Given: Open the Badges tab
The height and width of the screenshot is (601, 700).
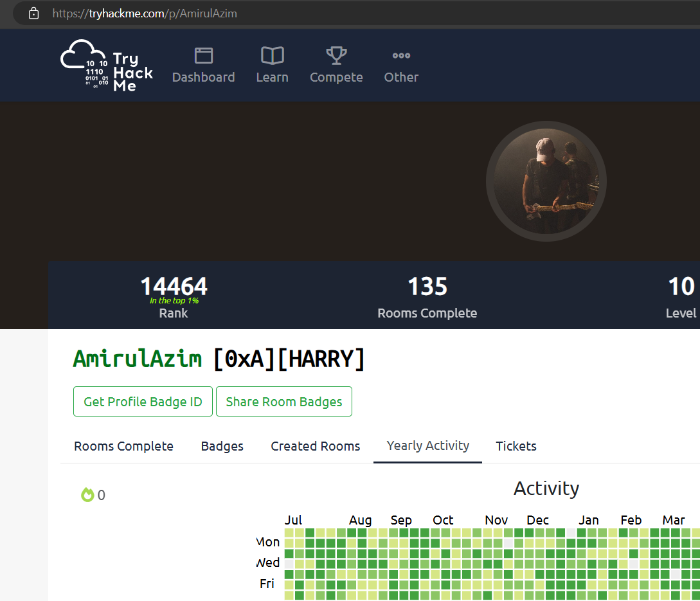Looking at the screenshot, I should pos(222,446).
